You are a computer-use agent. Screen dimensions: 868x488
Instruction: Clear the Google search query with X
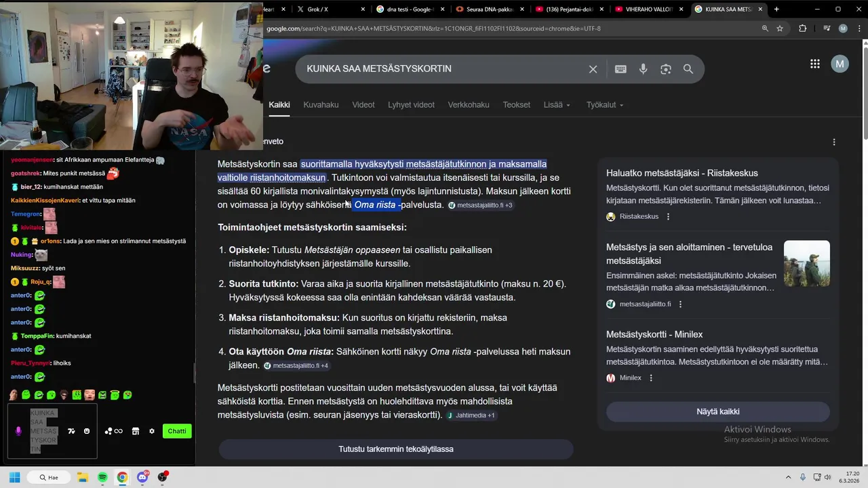pos(593,69)
